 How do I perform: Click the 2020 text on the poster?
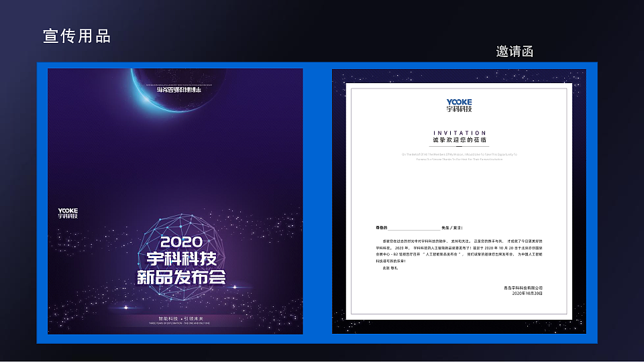click(x=182, y=242)
